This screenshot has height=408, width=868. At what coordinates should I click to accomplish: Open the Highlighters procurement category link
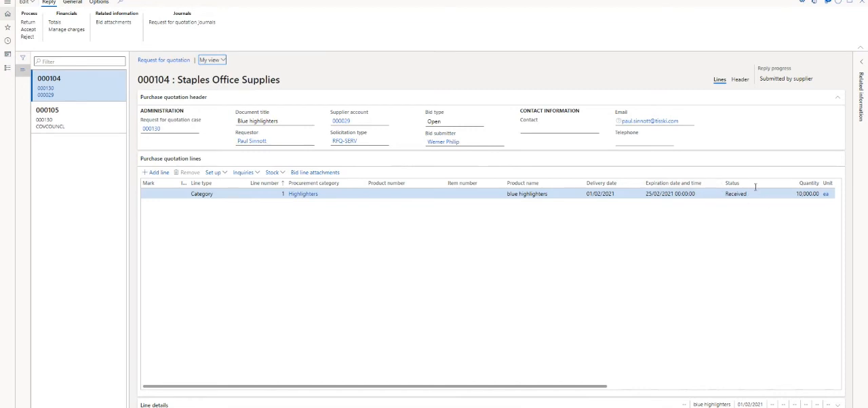pyautogui.click(x=303, y=194)
